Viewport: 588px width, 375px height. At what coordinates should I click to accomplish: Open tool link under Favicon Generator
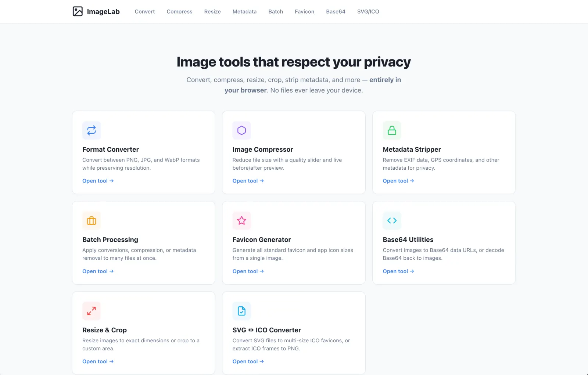248,271
